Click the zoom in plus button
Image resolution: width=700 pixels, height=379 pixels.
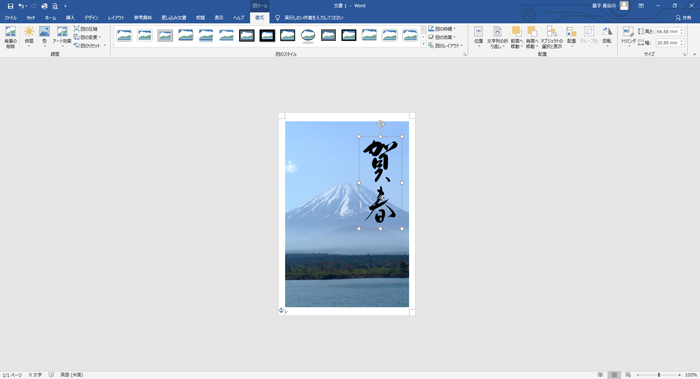point(679,375)
